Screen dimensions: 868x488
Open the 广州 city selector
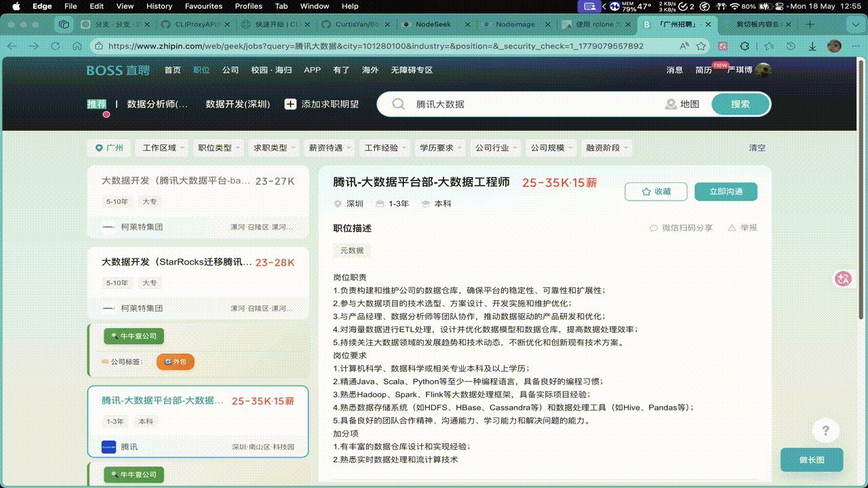tap(108, 148)
